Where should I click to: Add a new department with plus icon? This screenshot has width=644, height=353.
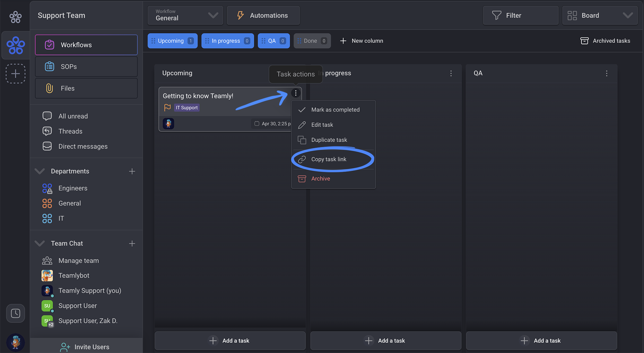(132, 171)
